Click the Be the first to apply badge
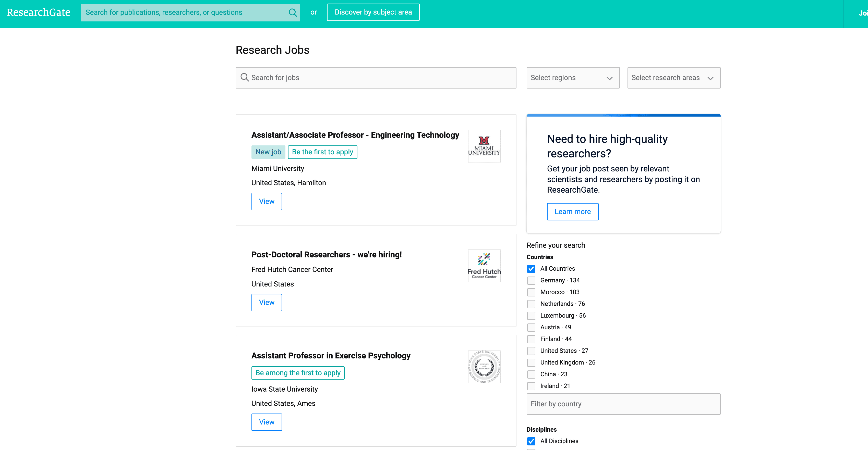The image size is (868, 450). (x=322, y=152)
